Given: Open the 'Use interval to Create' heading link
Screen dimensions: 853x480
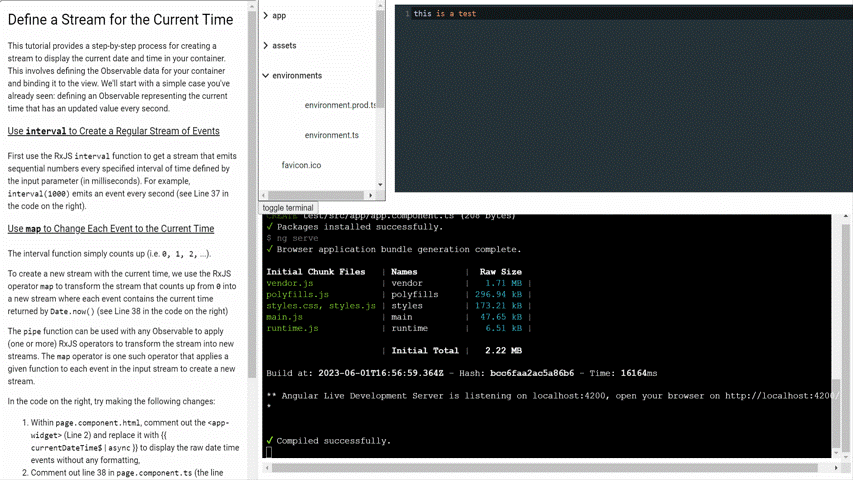Looking at the screenshot, I should pyautogui.click(x=113, y=131).
